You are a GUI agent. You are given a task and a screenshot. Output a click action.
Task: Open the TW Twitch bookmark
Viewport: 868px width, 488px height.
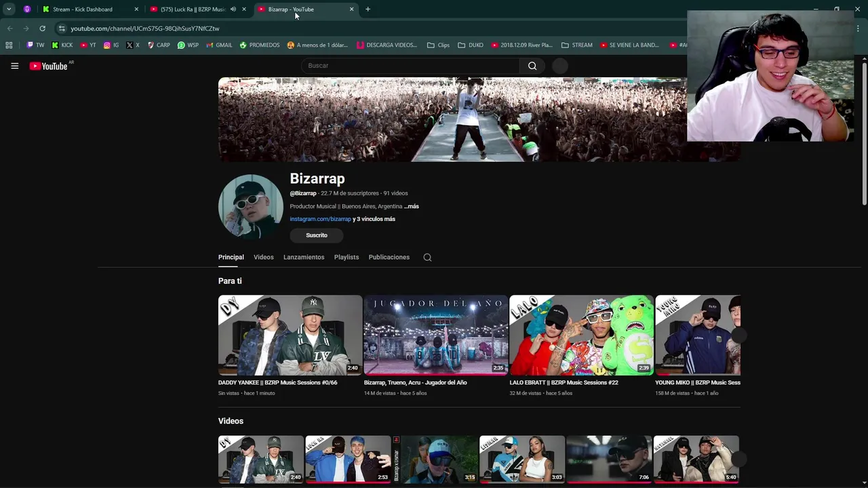point(35,45)
